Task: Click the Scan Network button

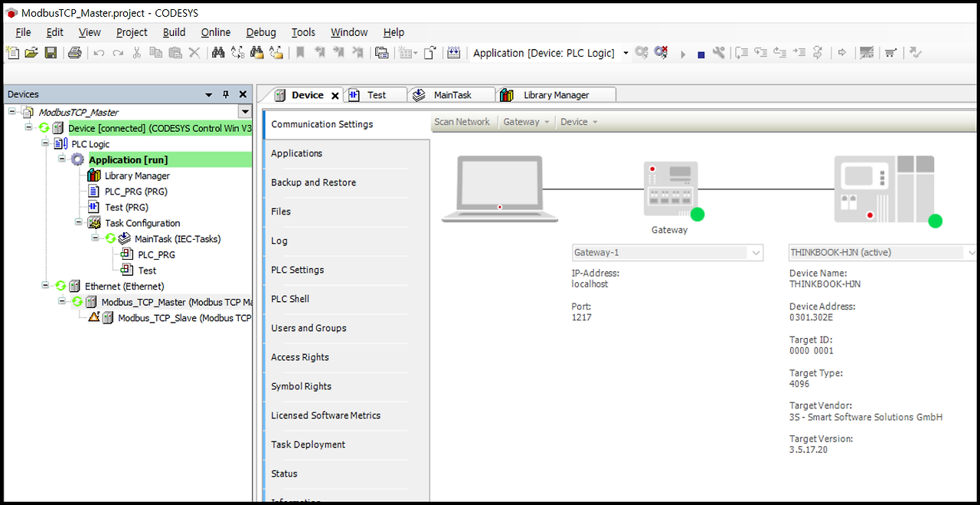Action: pyautogui.click(x=462, y=122)
